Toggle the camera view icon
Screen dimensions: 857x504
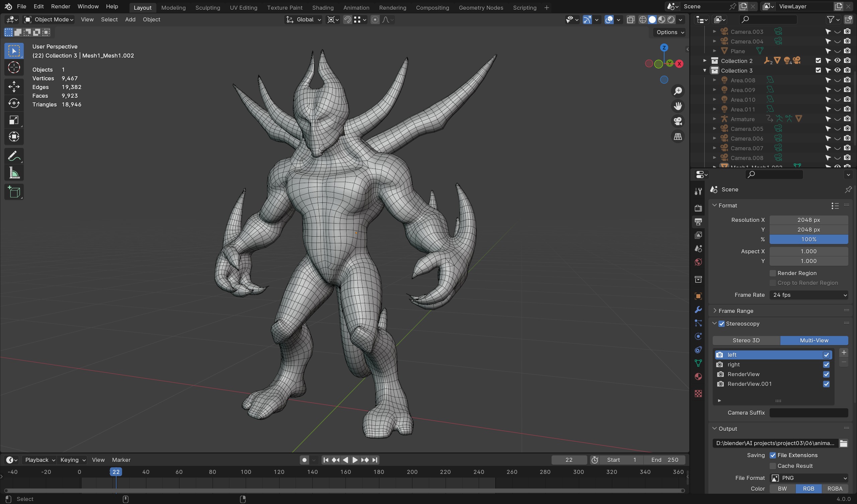678,121
